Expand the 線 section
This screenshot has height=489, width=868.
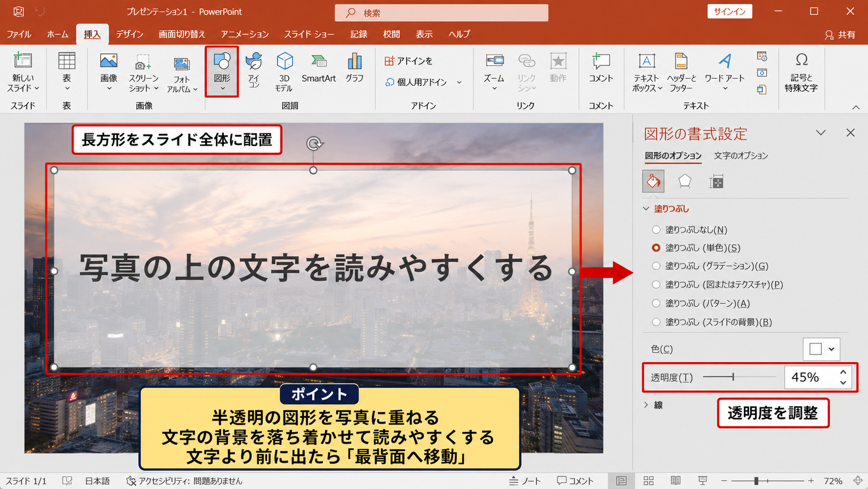point(646,405)
